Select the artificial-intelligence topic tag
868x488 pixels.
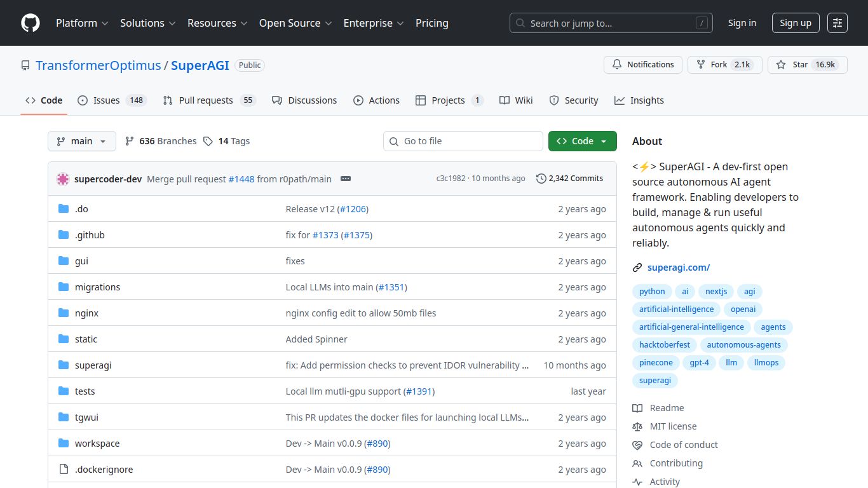676,309
